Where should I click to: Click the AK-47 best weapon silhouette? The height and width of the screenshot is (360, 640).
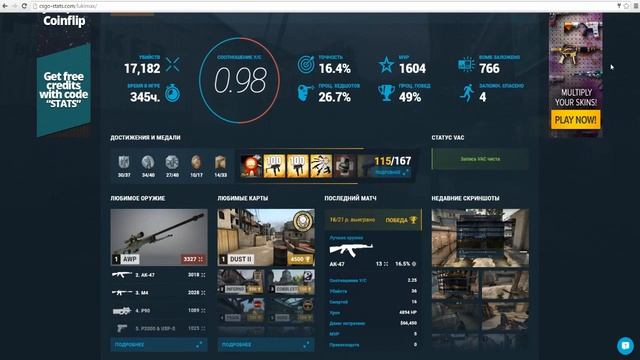tap(351, 250)
